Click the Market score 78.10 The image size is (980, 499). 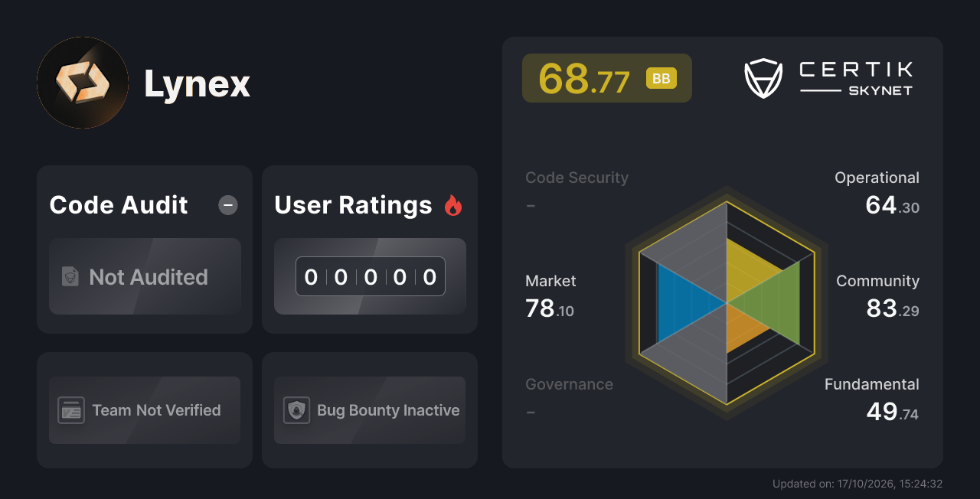(550, 308)
